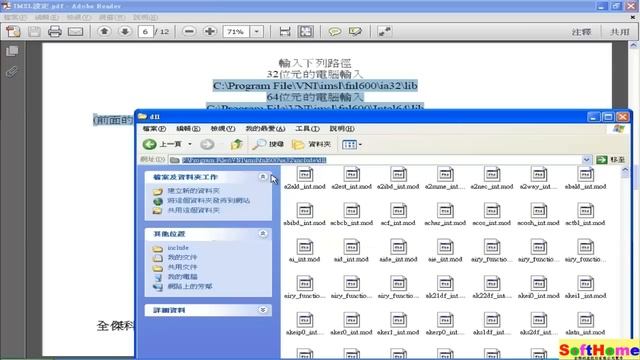Go to next page with the down arrow
This screenshot has width=640, height=360.
(125, 31)
